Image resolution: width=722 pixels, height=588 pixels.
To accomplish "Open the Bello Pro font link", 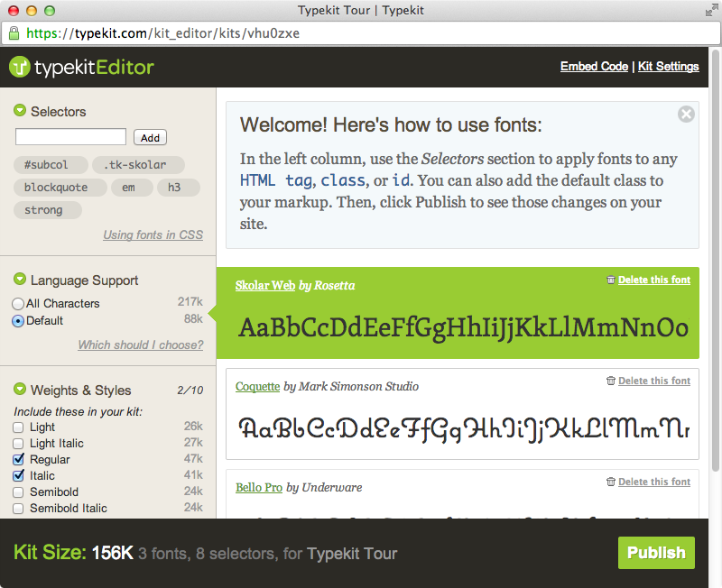I will coord(259,487).
